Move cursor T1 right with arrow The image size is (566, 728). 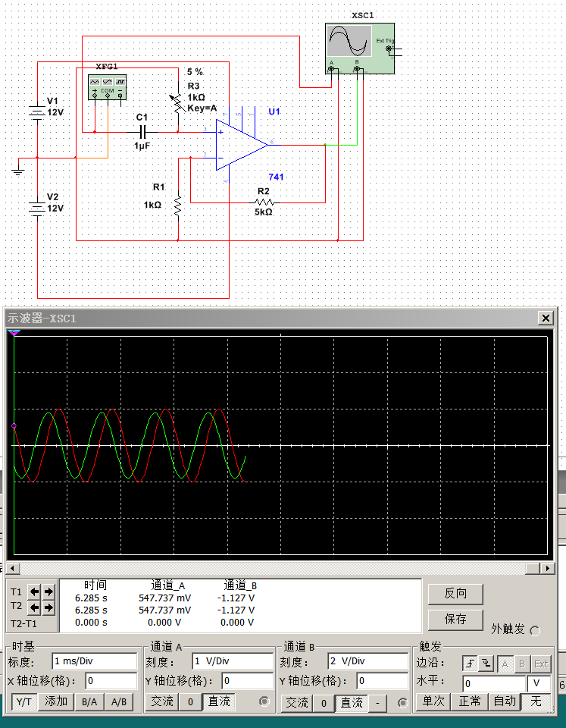(x=48, y=591)
